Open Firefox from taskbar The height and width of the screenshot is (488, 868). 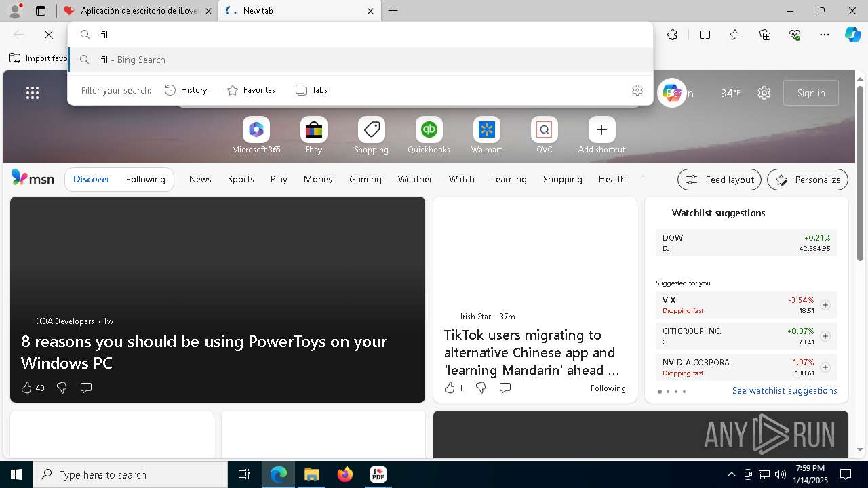(344, 474)
